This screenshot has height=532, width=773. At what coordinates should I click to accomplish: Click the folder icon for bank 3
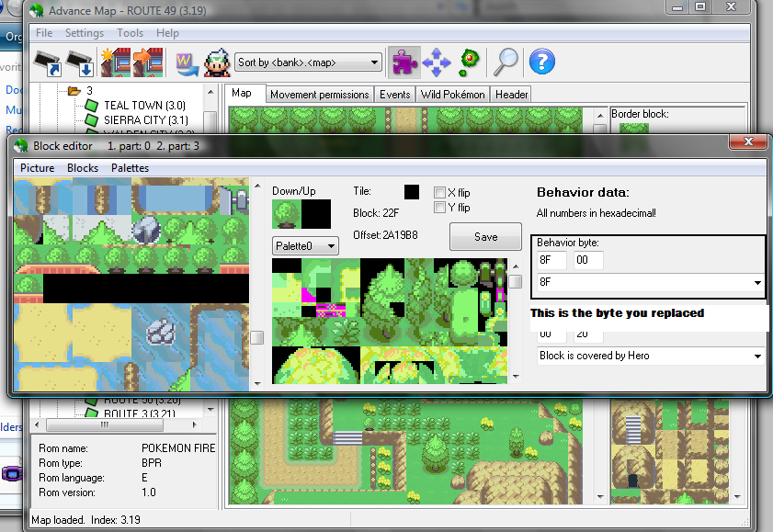tap(74, 91)
